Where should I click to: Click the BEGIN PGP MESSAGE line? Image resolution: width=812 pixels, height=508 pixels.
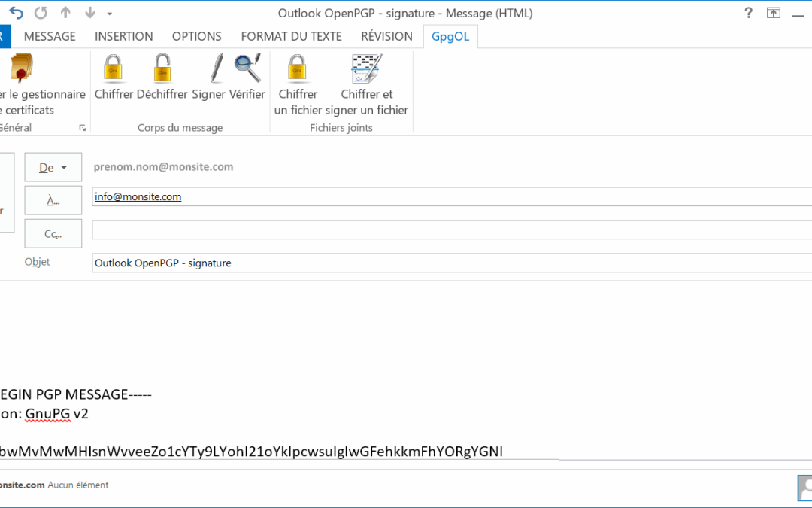pos(76,394)
